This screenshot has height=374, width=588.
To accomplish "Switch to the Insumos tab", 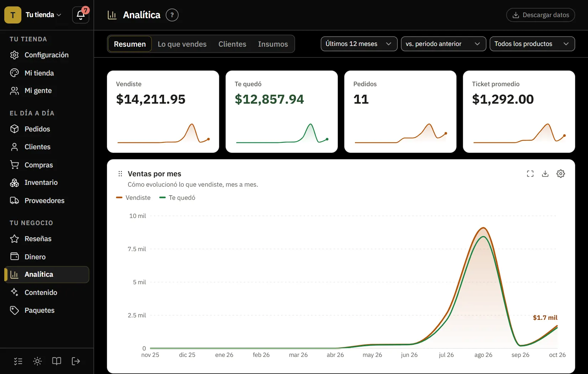I will [x=273, y=44].
